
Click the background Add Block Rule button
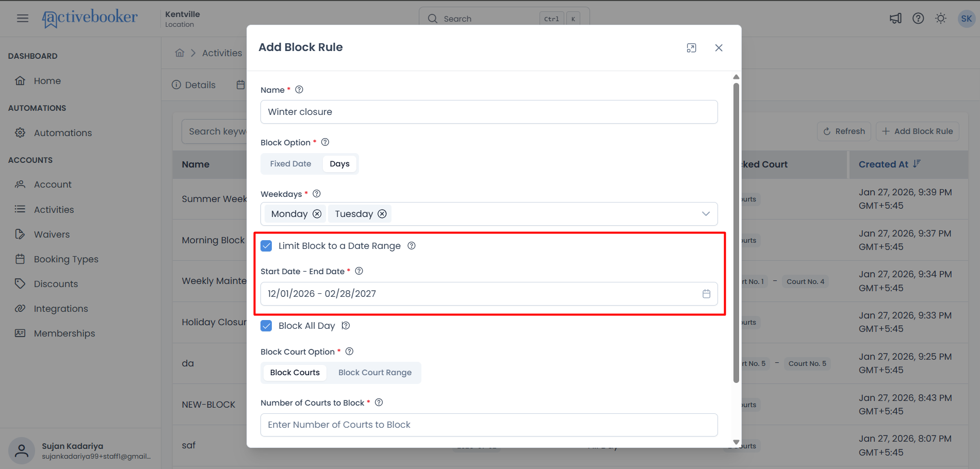(918, 131)
